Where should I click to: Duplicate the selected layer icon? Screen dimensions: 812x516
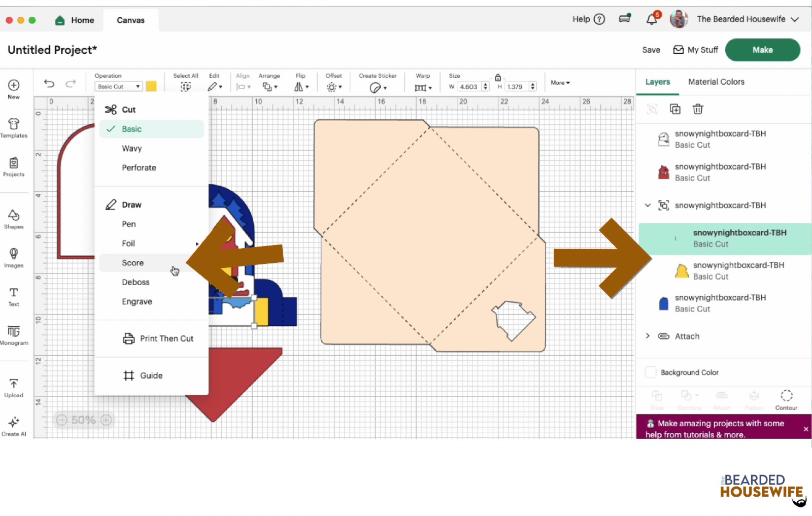tap(675, 109)
